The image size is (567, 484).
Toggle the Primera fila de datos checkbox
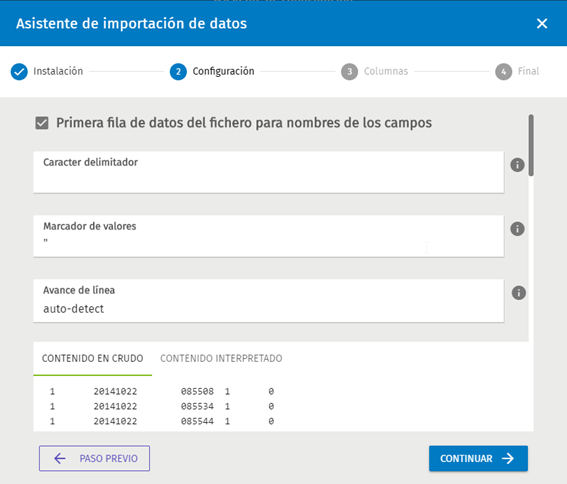coord(42,123)
